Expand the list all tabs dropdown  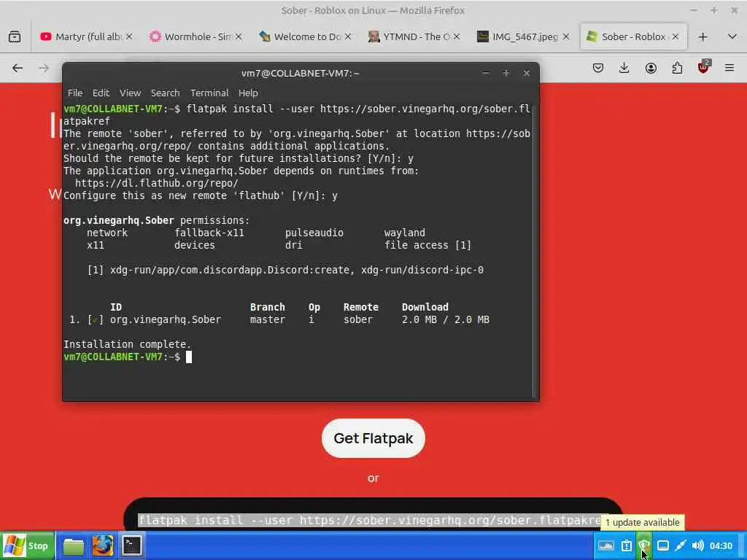coord(732,36)
